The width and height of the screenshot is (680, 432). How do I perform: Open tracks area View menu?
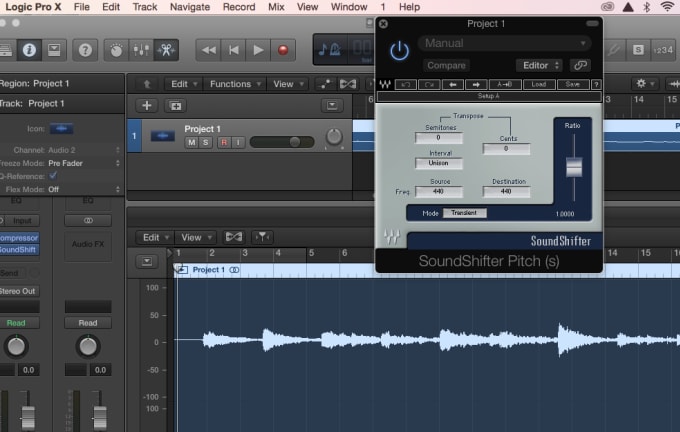coord(288,84)
